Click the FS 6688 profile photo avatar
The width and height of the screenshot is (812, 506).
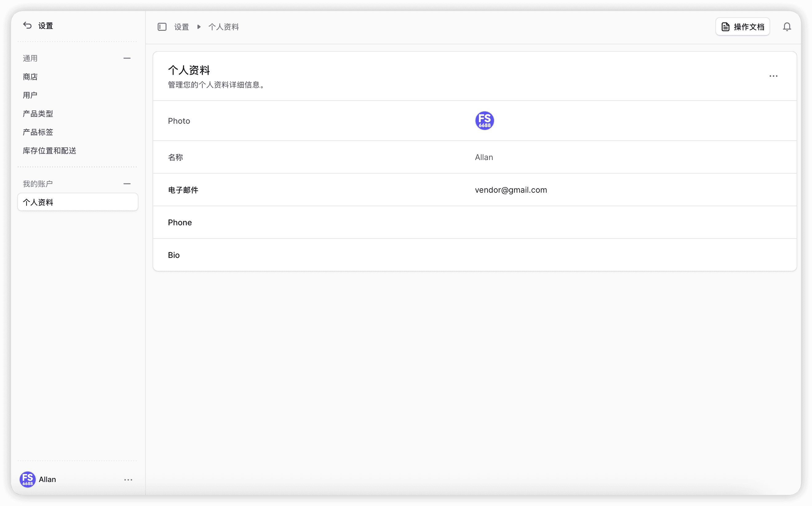(x=484, y=120)
